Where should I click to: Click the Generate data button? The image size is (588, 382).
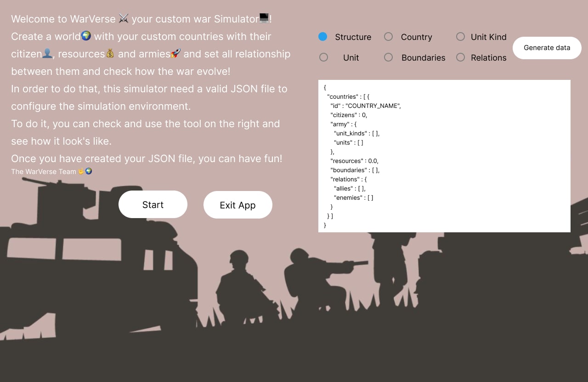(x=547, y=48)
